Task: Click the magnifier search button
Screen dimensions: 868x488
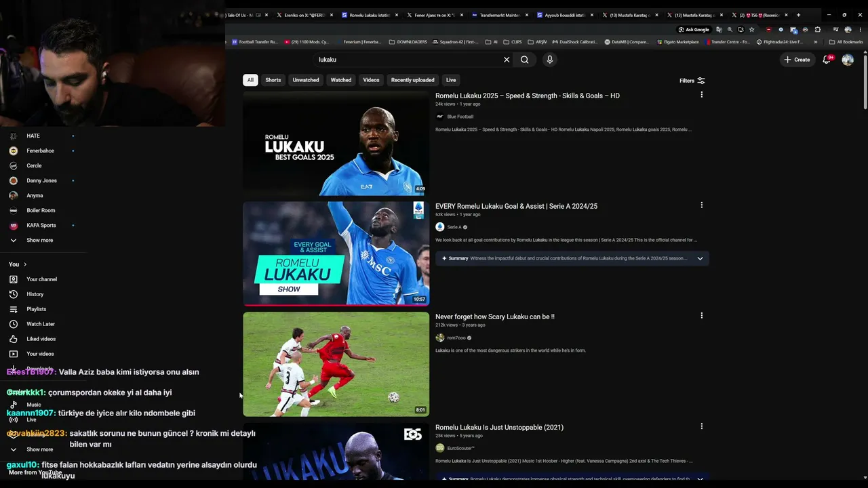Action: [524, 60]
